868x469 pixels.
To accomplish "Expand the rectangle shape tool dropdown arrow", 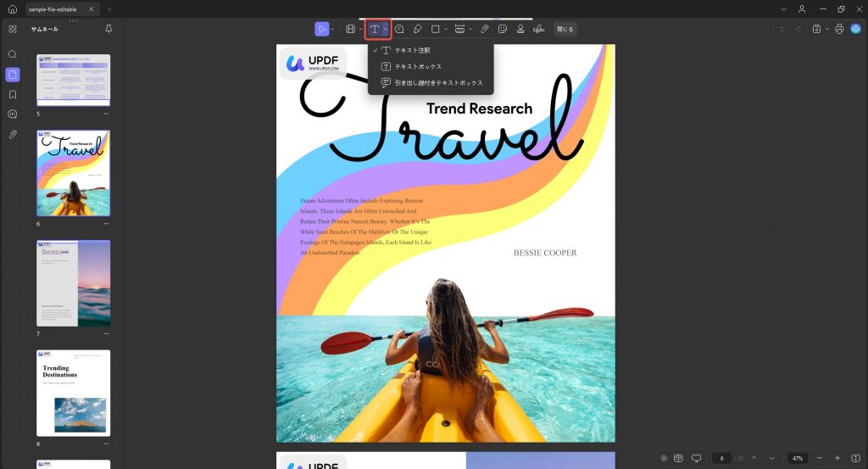I will tap(446, 29).
